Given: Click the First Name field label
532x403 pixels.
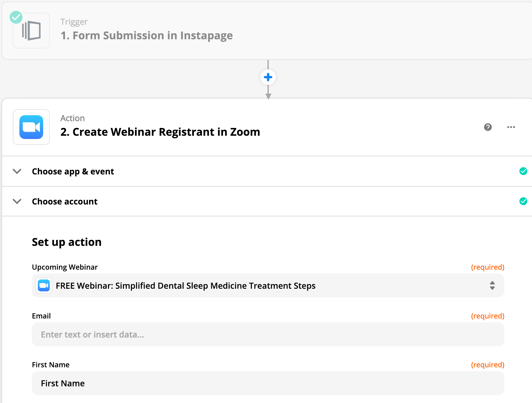Looking at the screenshot, I should point(51,365).
